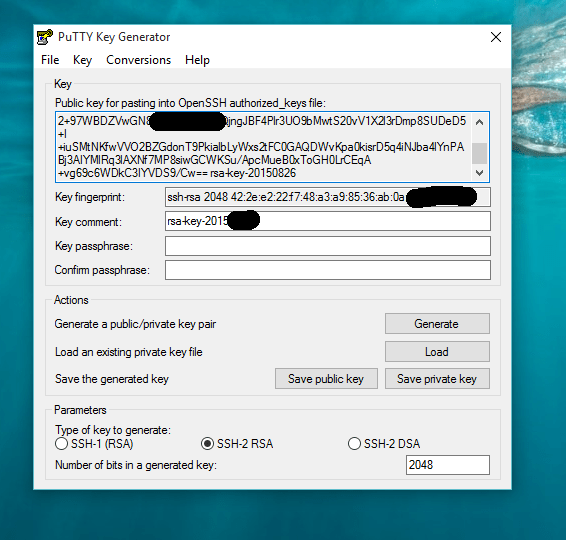Click the 'Key passphrase:' label
566x540 pixels.
pos(94,246)
